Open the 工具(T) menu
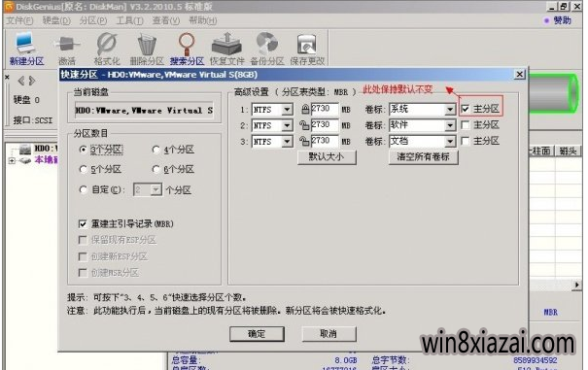 pos(129,20)
